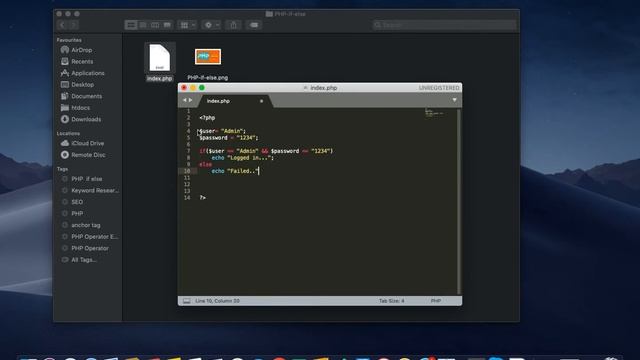Click the Sublime panel switcher status icon
This screenshot has width=640, height=360.
click(187, 301)
